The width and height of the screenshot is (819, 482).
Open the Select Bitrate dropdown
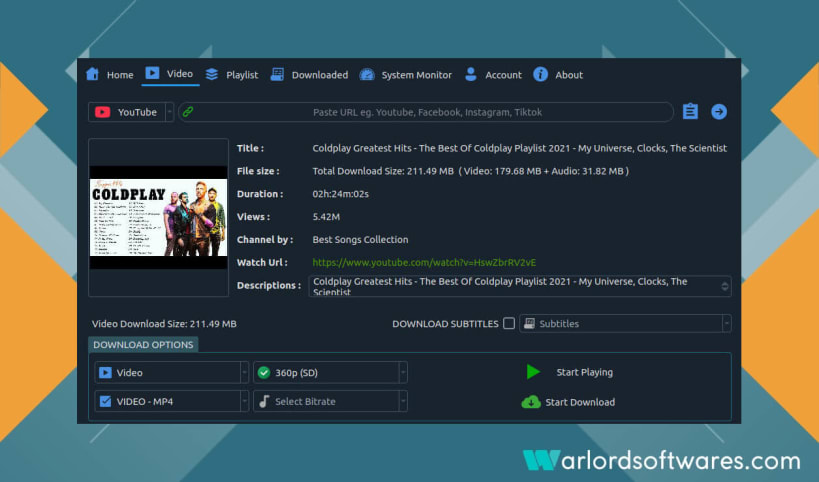click(403, 401)
